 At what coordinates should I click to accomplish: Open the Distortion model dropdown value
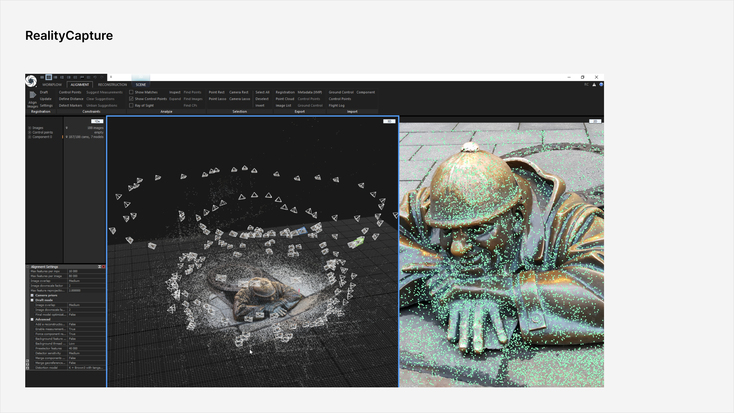(x=86, y=368)
